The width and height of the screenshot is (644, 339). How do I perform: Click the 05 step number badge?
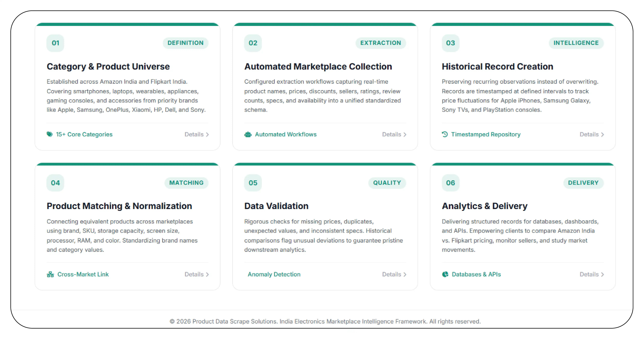253,183
